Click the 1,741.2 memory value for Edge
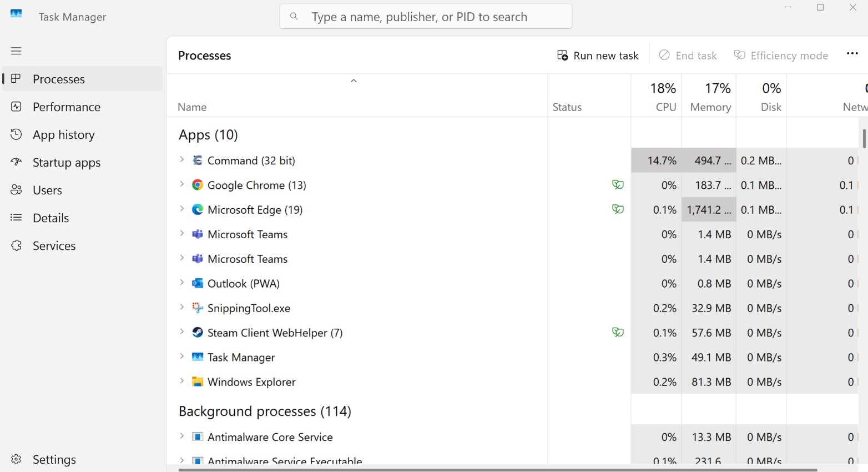This screenshot has width=868, height=472. pyautogui.click(x=709, y=209)
